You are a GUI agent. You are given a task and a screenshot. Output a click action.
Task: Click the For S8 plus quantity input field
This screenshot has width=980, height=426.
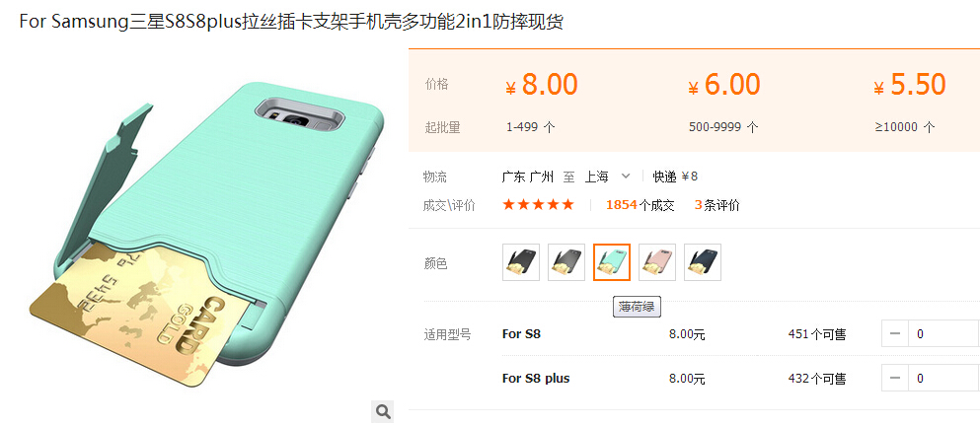(x=943, y=379)
